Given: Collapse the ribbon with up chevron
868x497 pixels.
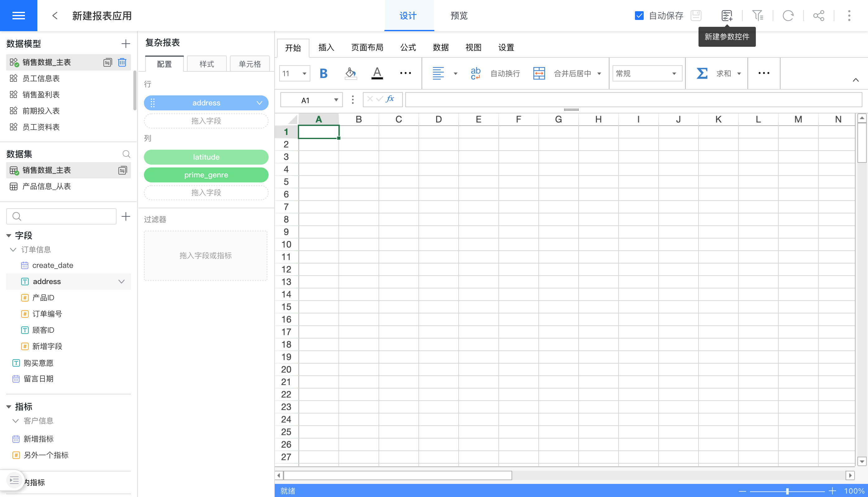Looking at the screenshot, I should pos(855,80).
